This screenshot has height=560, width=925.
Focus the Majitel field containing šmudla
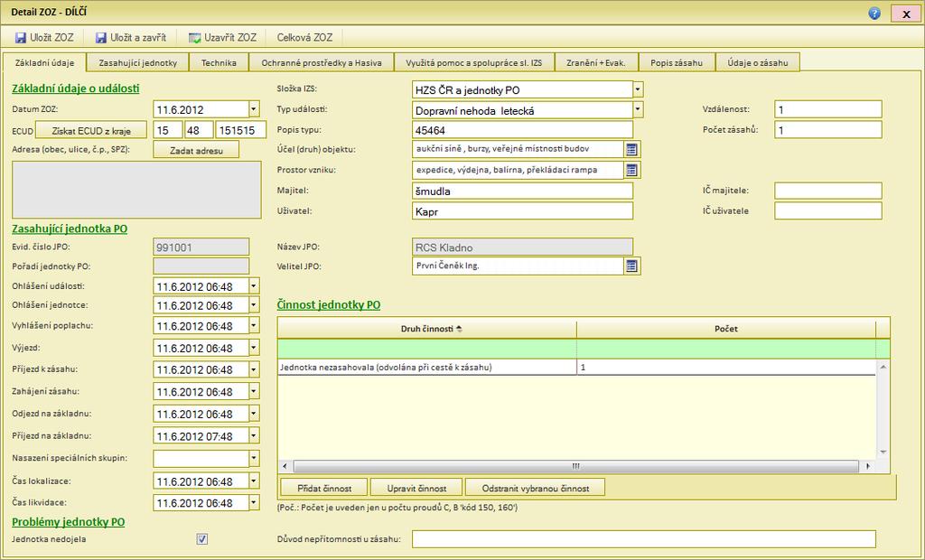(522, 191)
